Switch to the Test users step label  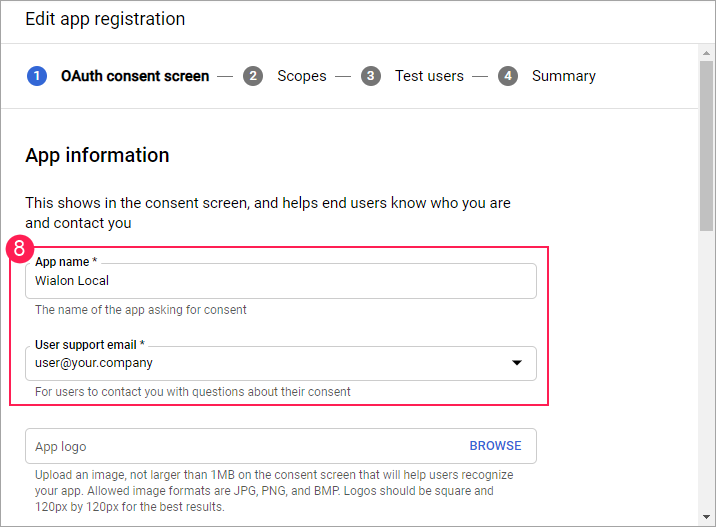[429, 76]
